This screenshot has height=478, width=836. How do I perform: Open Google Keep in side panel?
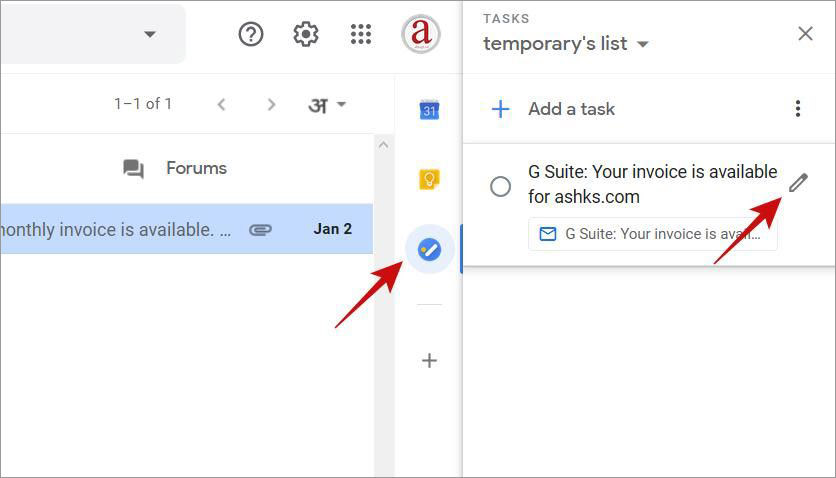tap(429, 179)
